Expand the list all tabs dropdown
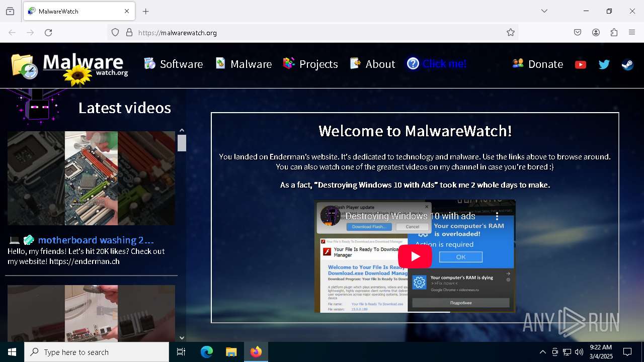Viewport: 644px width, 362px height. click(544, 11)
